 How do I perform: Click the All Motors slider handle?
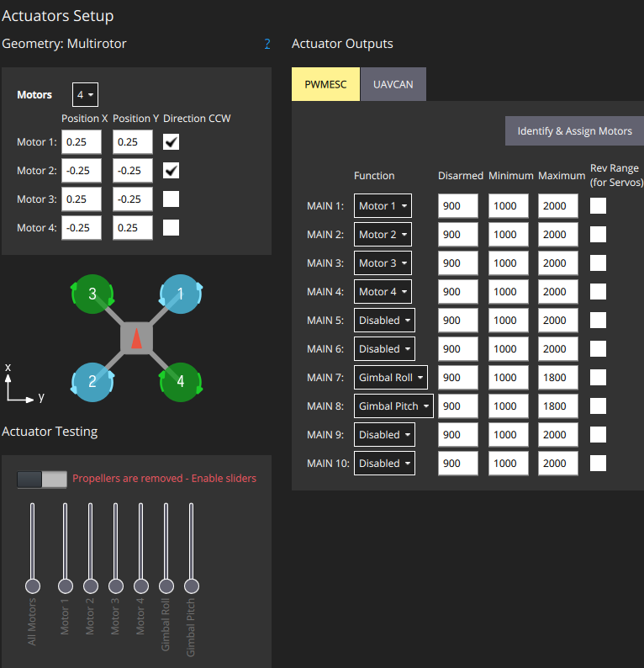point(33,586)
